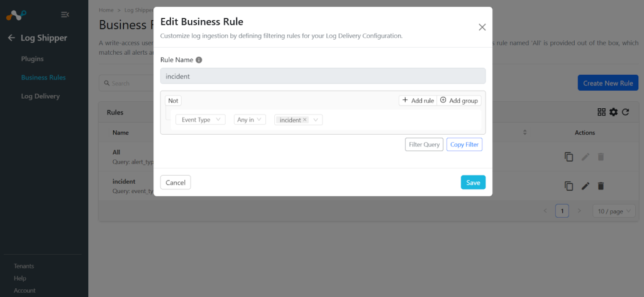The height and width of the screenshot is (297, 644).
Task: Click the disabled edit pencil for All
Action: 586,157
